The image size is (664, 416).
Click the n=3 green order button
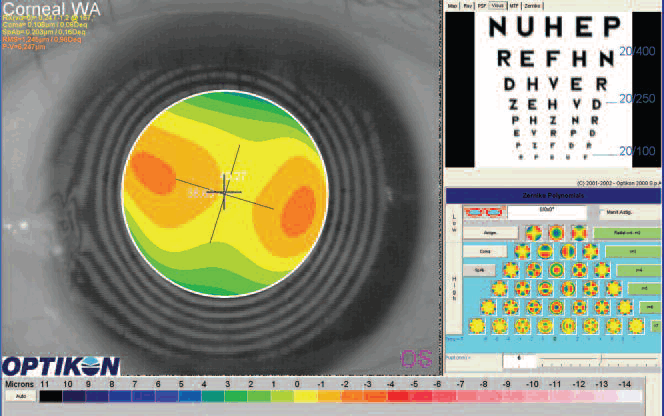[x=633, y=251]
